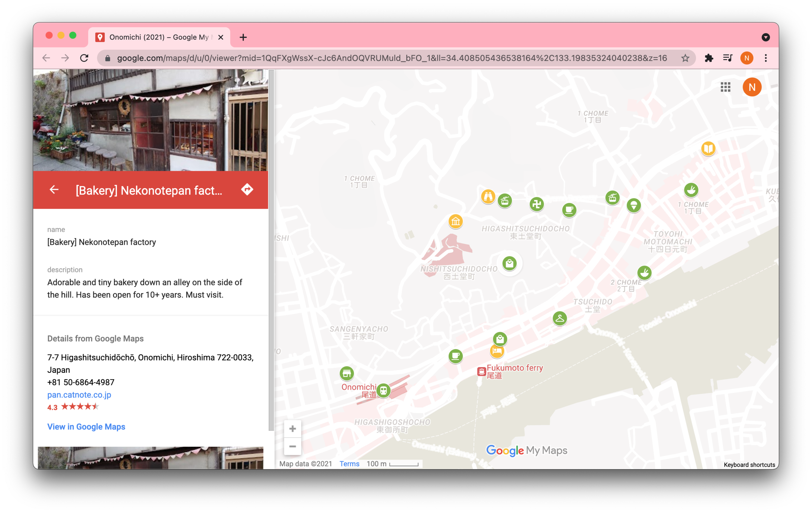Viewport: 812px width, 513px height.
Task: Open Chrome's three-dot menu
Action: (x=766, y=58)
